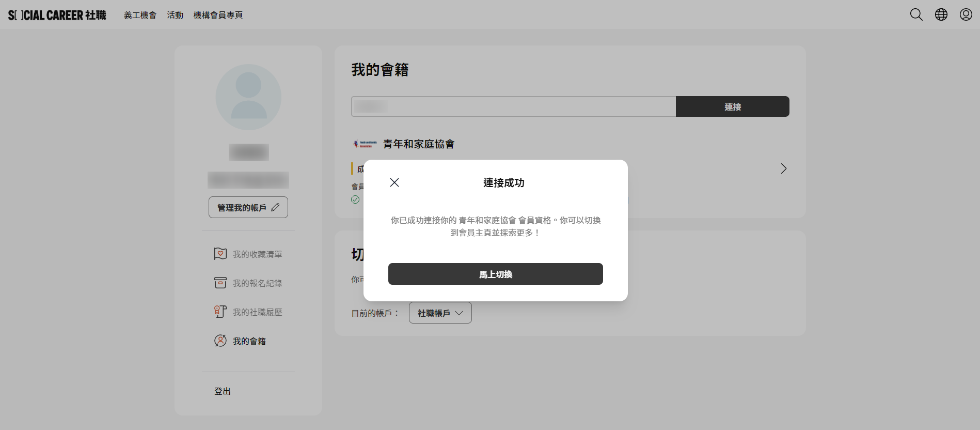Screen dimensions: 980x430
Task: Open the 活動 menu
Action: [x=175, y=15]
